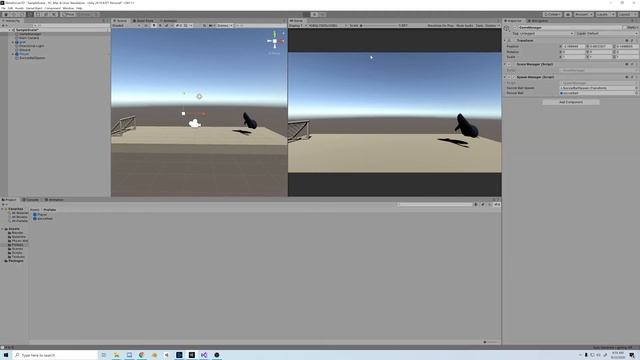
Task: Switch to the Console tab
Action: [31, 200]
